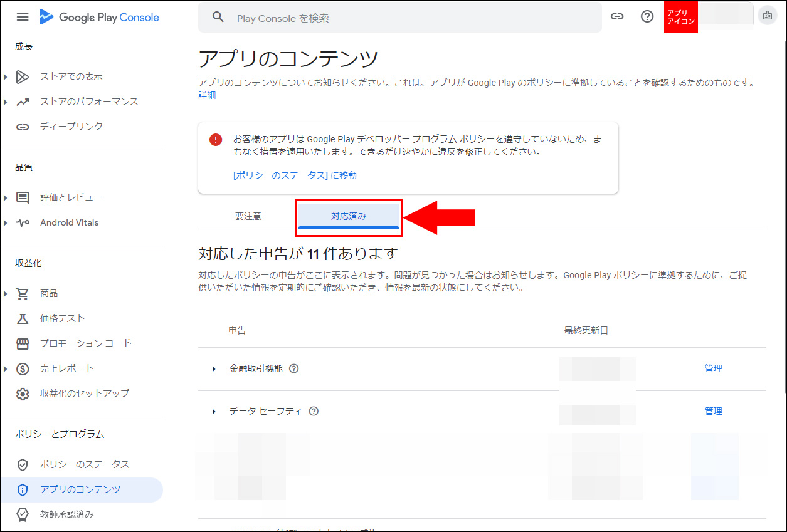Open the account avatar in top right
Screen dimensions: 787x532
coord(768,16)
